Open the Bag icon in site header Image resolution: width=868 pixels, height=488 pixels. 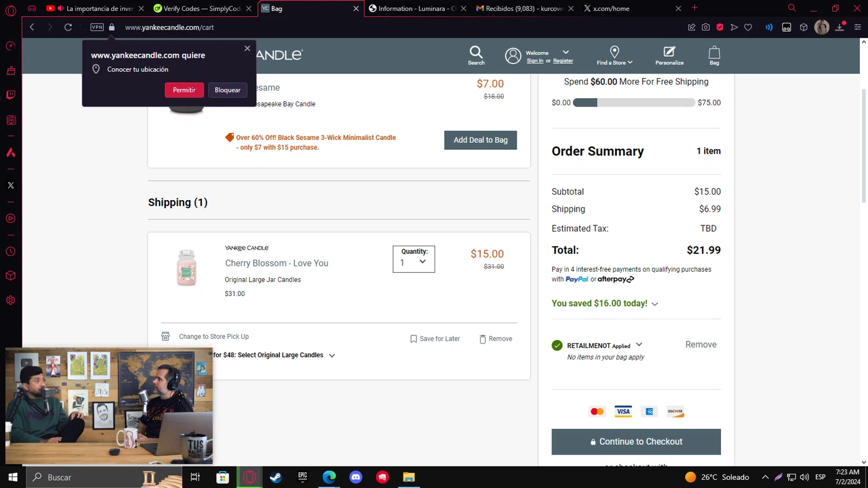pos(715,56)
